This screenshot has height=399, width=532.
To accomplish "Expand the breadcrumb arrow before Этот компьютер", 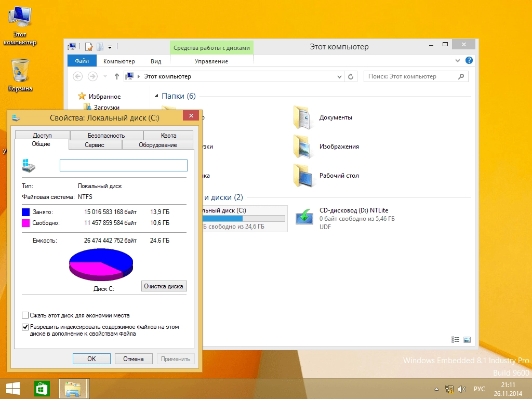I will (x=138, y=76).
